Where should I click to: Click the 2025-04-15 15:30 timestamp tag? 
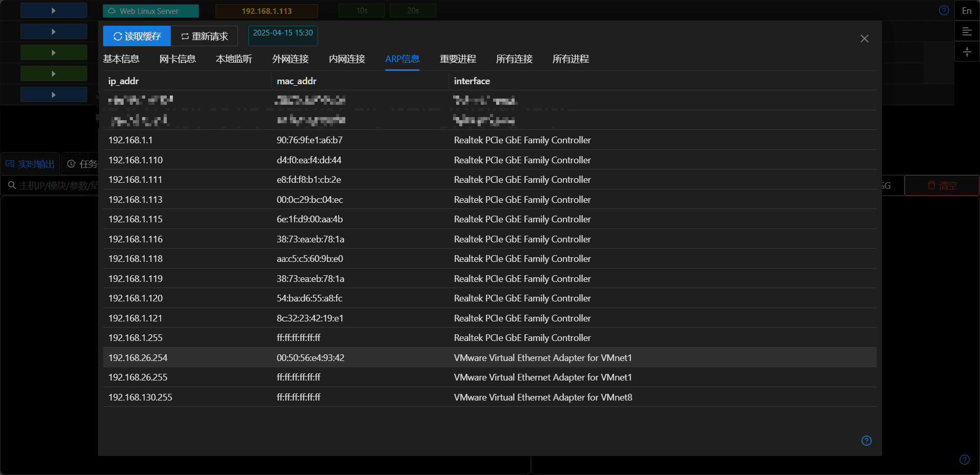coord(283,35)
